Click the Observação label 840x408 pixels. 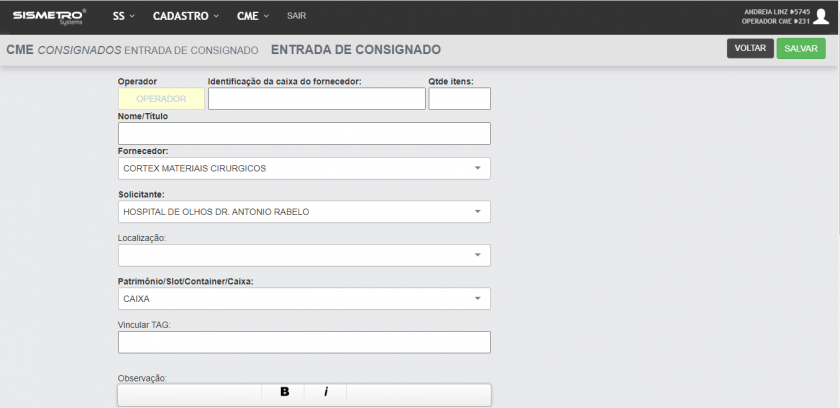[x=142, y=378]
